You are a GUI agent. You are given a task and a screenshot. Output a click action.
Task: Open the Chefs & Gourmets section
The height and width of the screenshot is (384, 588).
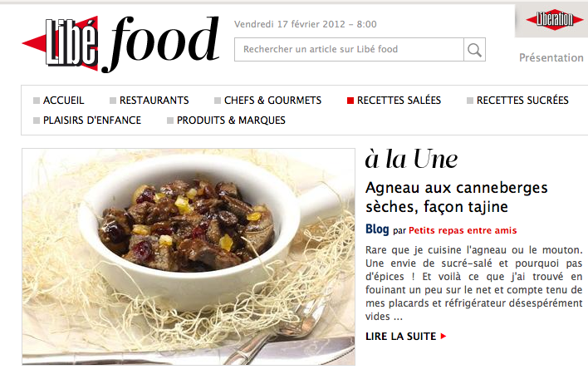272,101
